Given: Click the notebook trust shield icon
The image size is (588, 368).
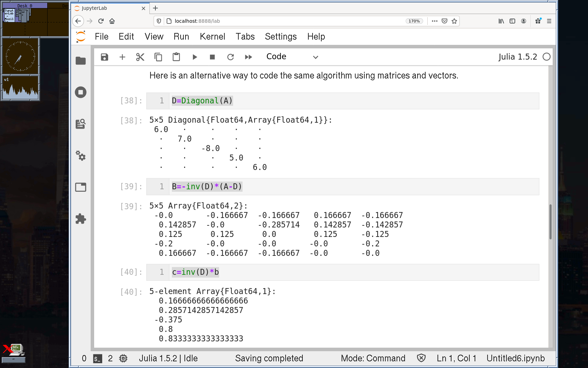Looking at the screenshot, I should (x=421, y=358).
